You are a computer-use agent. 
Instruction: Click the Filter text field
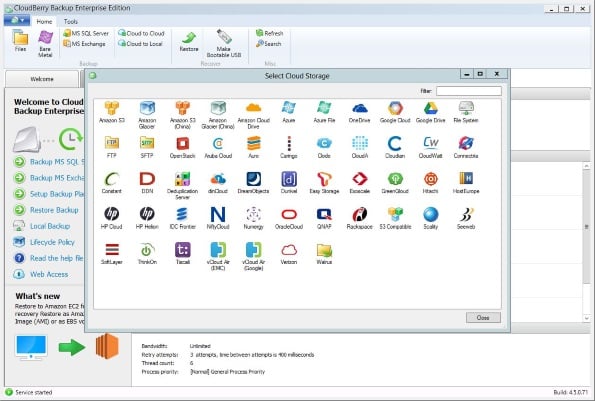(469, 91)
